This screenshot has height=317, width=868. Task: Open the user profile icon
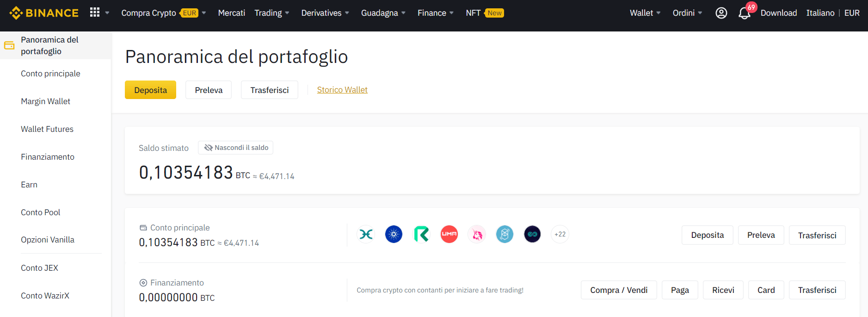(721, 13)
